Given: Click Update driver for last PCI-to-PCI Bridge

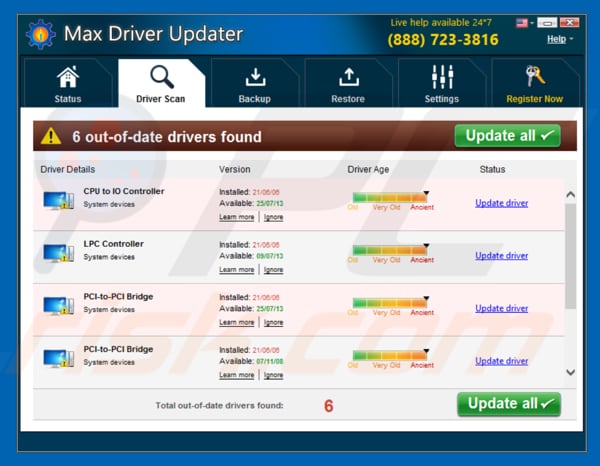Looking at the screenshot, I should 502,361.
